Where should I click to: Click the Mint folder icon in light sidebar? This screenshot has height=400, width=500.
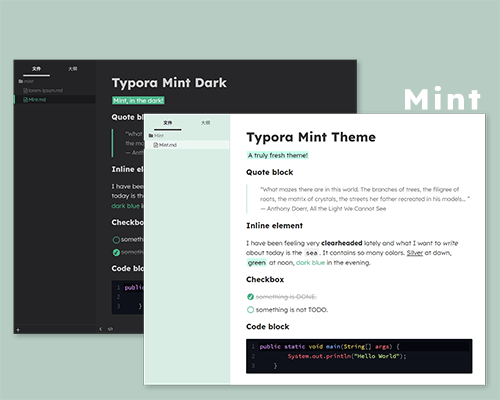tap(151, 135)
